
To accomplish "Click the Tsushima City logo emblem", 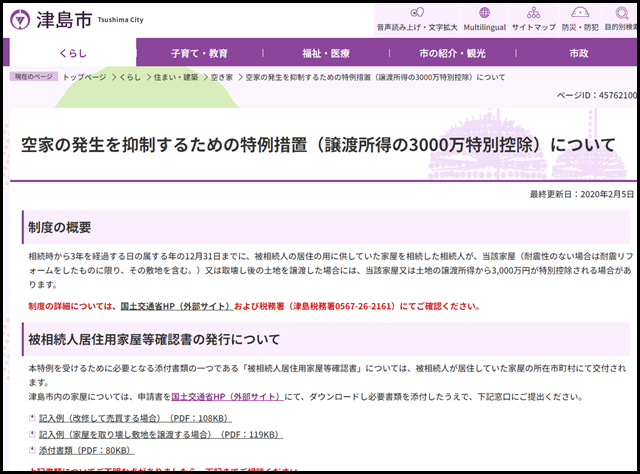I will tap(20, 20).
